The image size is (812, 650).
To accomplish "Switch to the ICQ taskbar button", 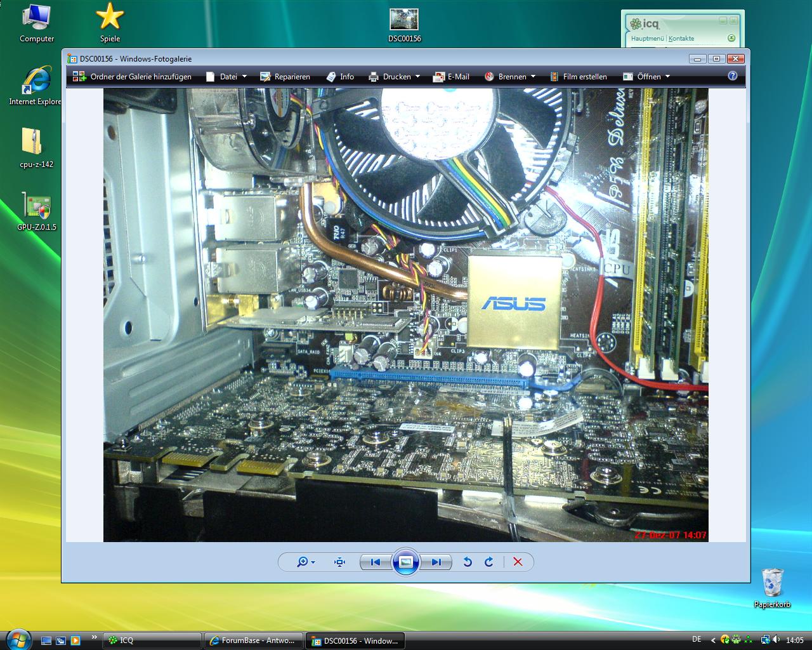I will pos(152,640).
